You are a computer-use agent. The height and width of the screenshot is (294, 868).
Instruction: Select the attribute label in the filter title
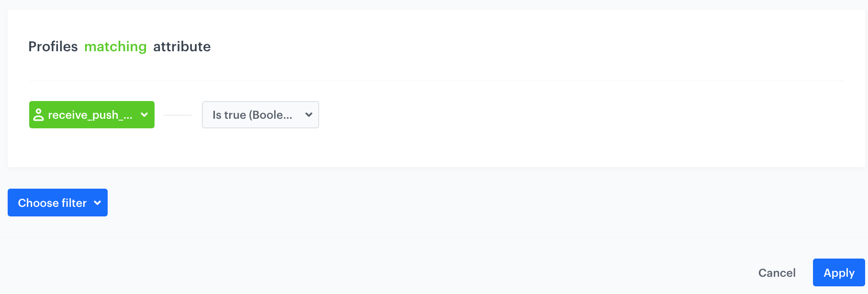coord(182,46)
